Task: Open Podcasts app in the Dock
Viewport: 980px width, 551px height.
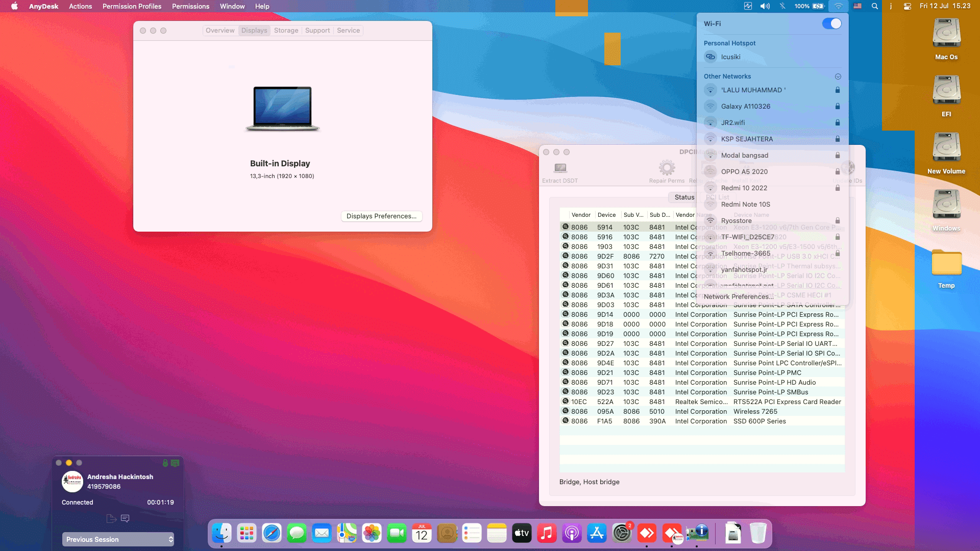Action: [572, 533]
